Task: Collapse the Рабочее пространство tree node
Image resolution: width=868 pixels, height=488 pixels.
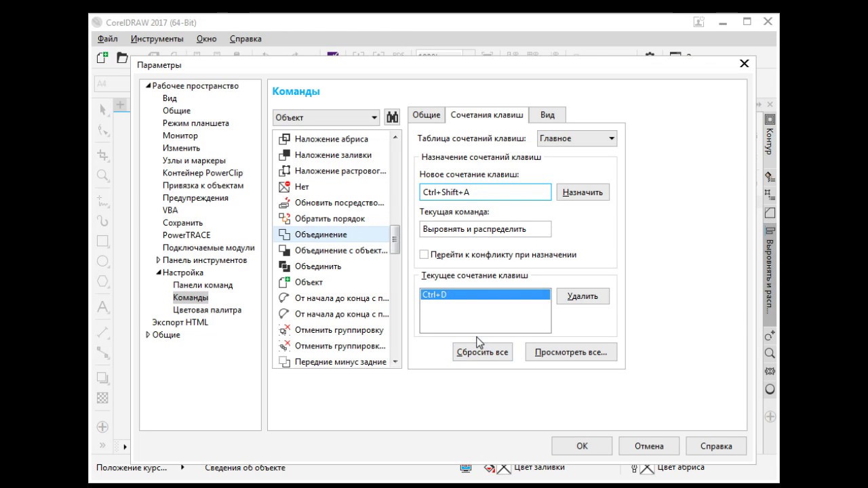Action: [x=148, y=86]
